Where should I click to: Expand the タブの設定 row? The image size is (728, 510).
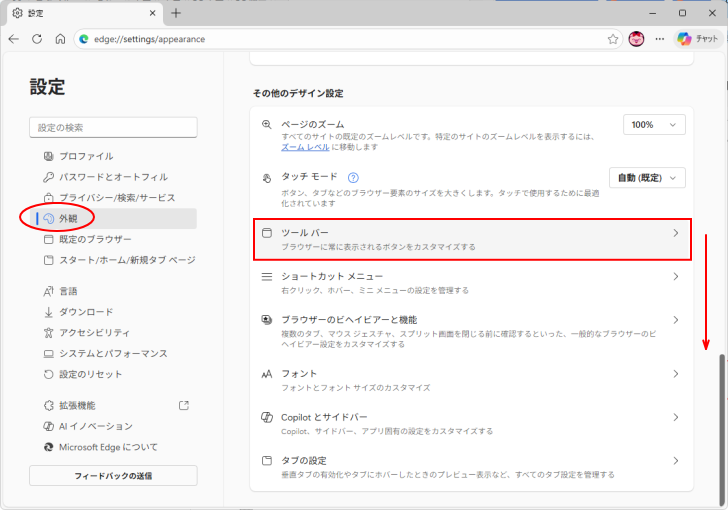[x=472, y=467]
